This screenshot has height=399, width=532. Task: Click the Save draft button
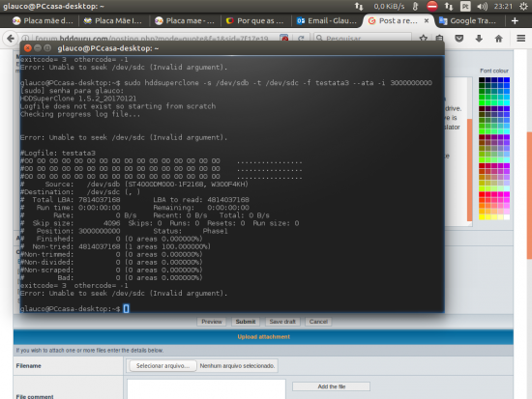[282, 322]
